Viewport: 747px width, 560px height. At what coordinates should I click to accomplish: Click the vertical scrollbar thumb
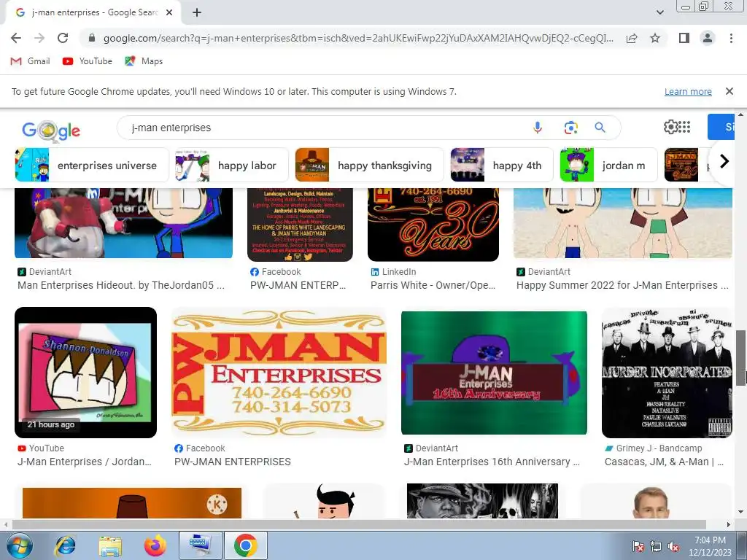pos(741,357)
